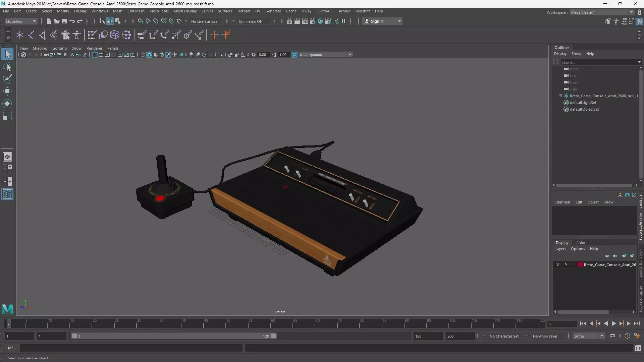
Task: Click the orange plus shelf icon
Action: (x=214, y=35)
